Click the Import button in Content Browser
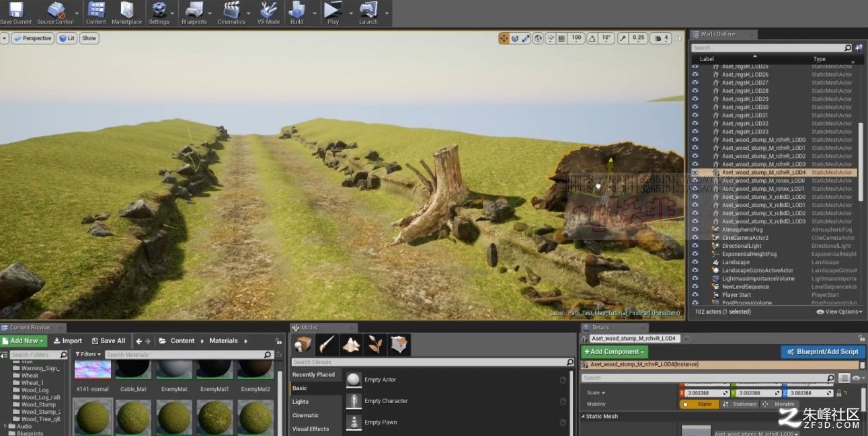This screenshot has height=436, width=868. pos(68,341)
